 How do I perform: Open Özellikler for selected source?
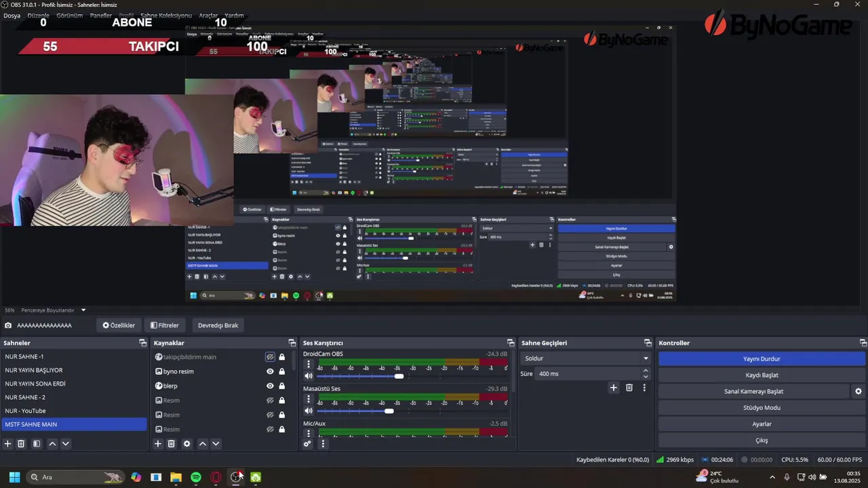tap(119, 325)
